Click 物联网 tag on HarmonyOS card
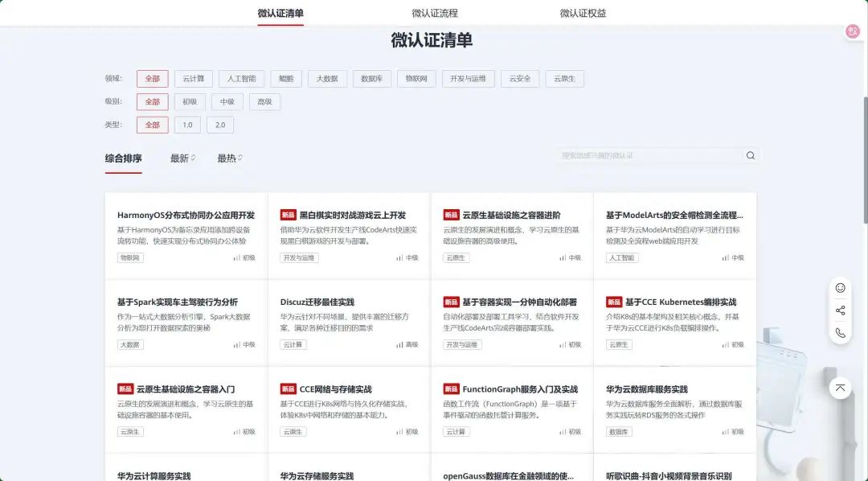 130,257
